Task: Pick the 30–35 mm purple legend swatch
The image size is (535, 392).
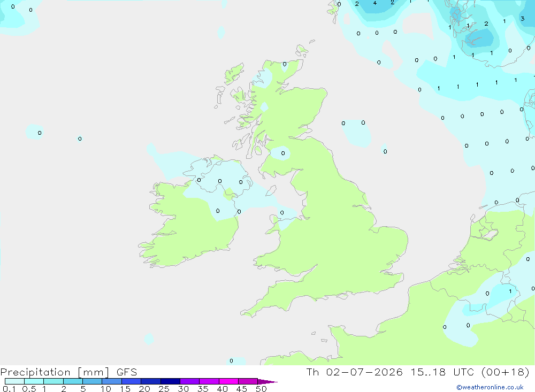Action: pyautogui.click(x=190, y=381)
